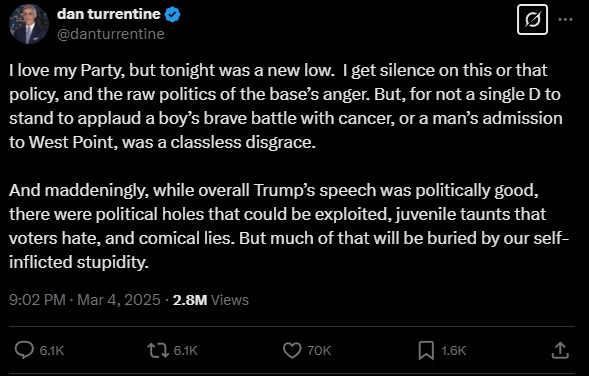
Task: Open the @danturrentine handle link
Action: pyautogui.click(x=111, y=34)
